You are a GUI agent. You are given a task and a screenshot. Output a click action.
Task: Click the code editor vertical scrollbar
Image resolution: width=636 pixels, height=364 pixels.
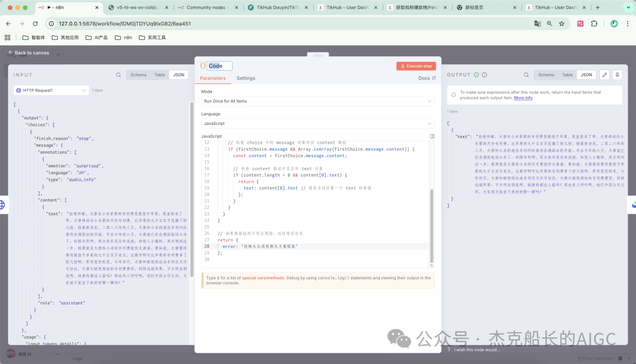[432, 226]
